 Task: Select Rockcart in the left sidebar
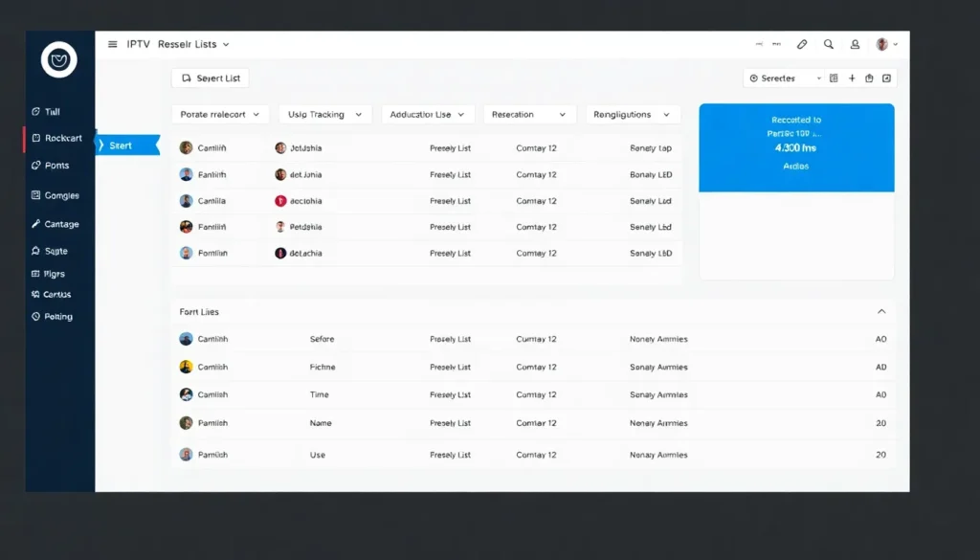point(63,138)
